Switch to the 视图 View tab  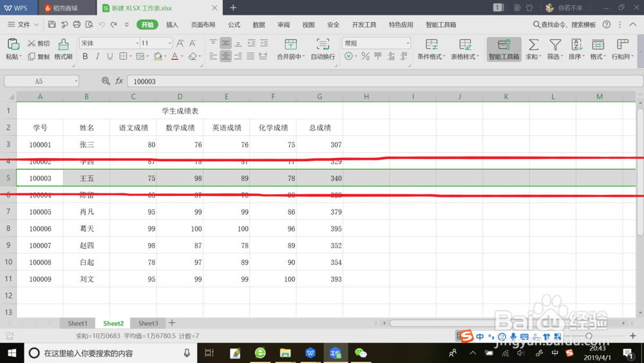308,25
